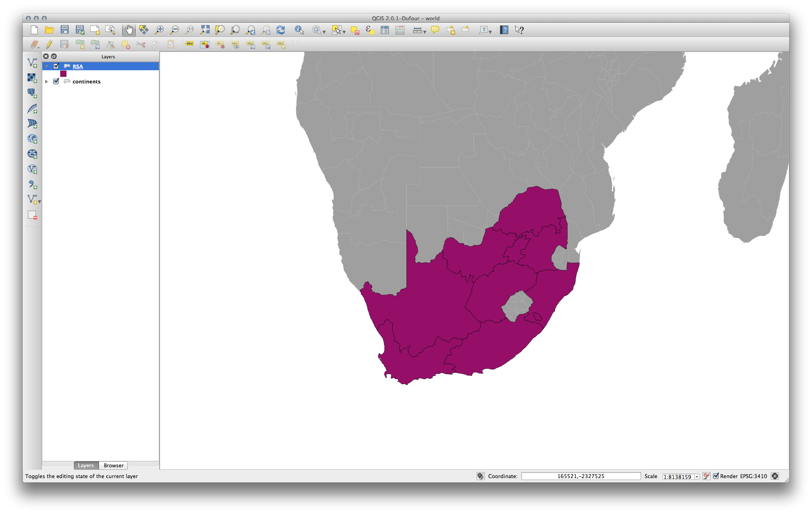Open the Scale dropdown arrow

pos(697,476)
